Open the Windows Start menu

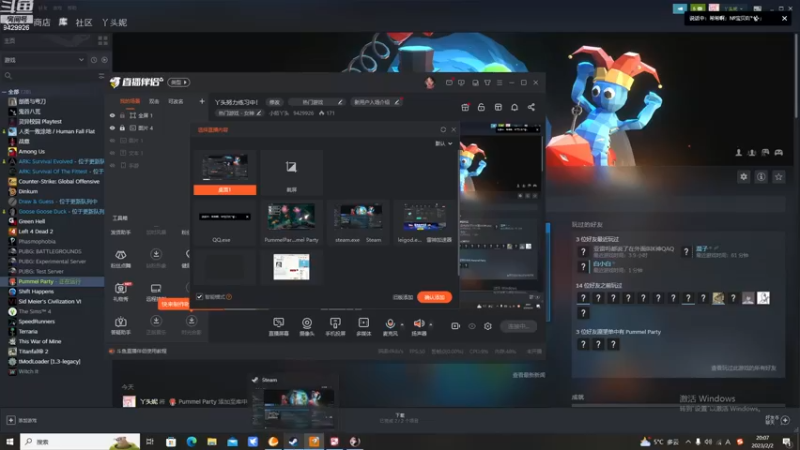[10, 441]
